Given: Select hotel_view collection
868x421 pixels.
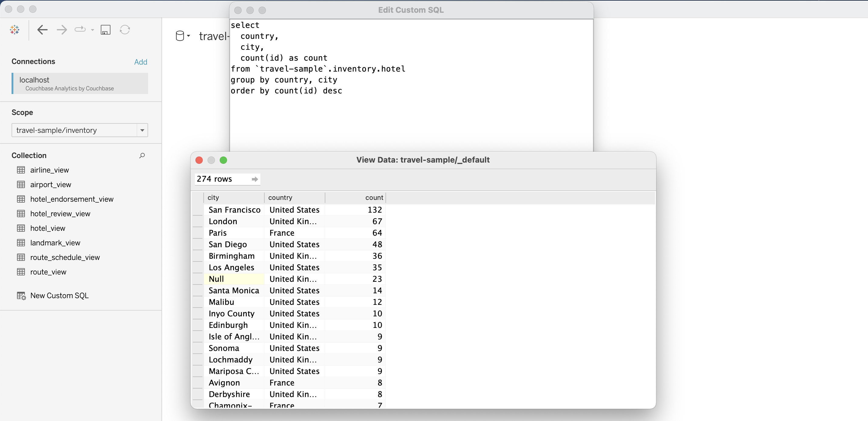Looking at the screenshot, I should point(48,228).
